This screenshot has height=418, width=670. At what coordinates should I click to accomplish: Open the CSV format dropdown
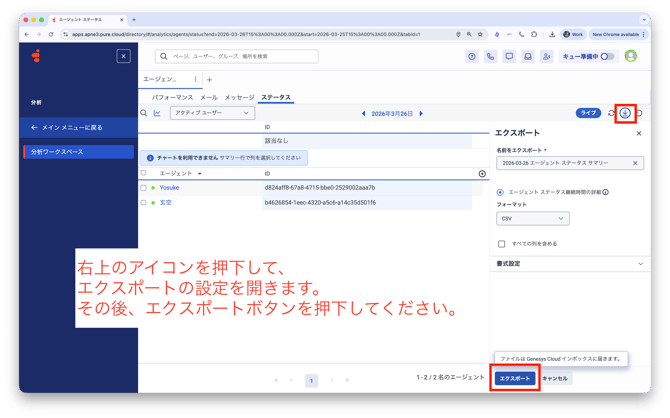(x=532, y=218)
